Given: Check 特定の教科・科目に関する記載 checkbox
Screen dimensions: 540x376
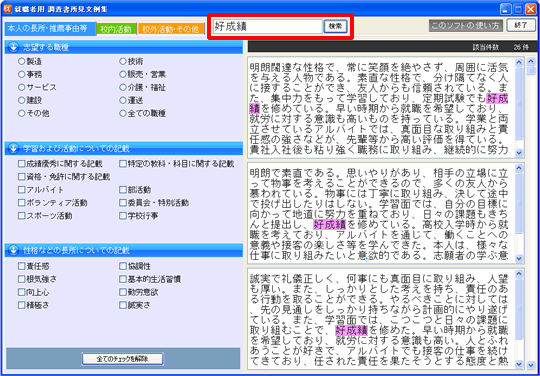Looking at the screenshot, I should click(x=123, y=164).
